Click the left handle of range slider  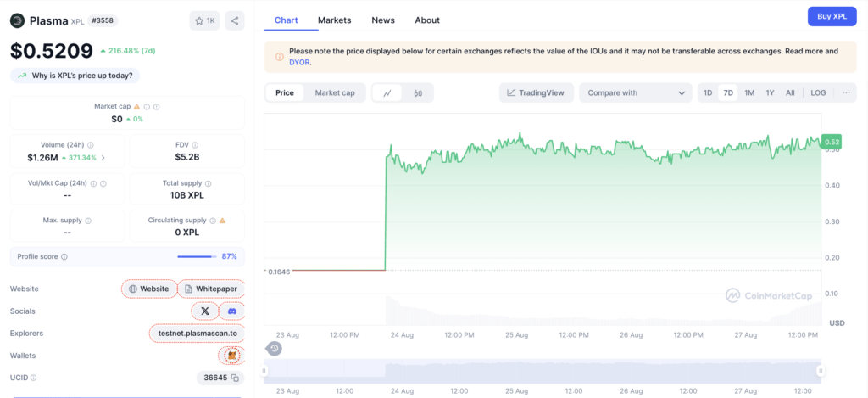264,370
